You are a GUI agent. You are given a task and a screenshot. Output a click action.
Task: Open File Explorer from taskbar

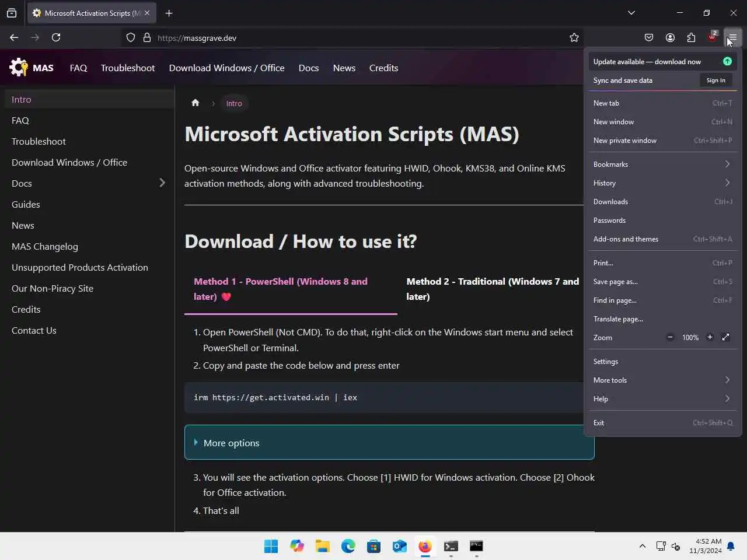click(322, 546)
